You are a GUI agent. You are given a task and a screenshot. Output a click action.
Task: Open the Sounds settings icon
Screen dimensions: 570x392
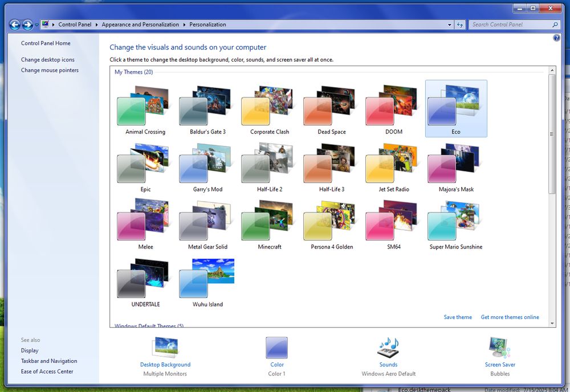click(x=388, y=348)
